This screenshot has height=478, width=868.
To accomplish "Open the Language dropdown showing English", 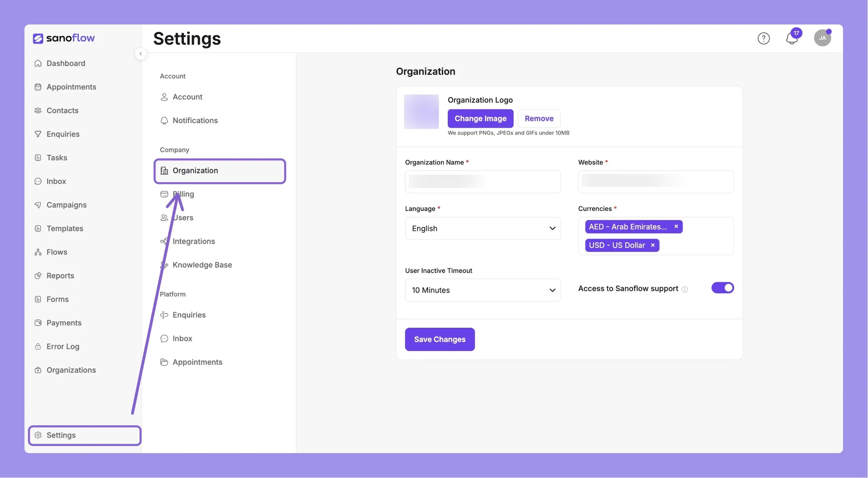I will point(483,229).
